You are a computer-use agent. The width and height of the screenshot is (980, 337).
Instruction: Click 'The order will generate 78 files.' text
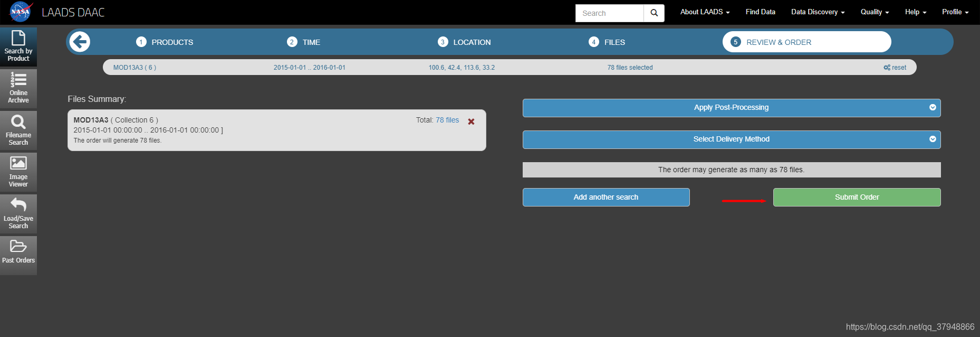[x=118, y=141]
